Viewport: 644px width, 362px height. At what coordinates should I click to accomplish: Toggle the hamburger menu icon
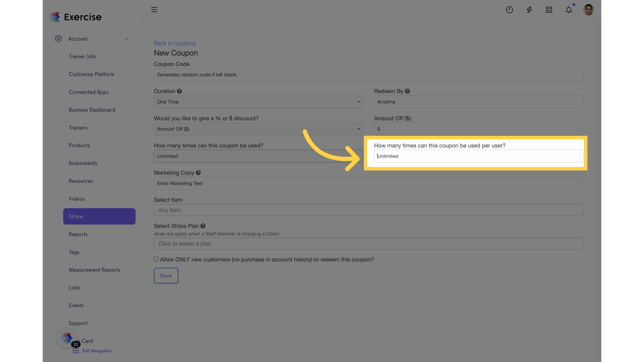[154, 10]
